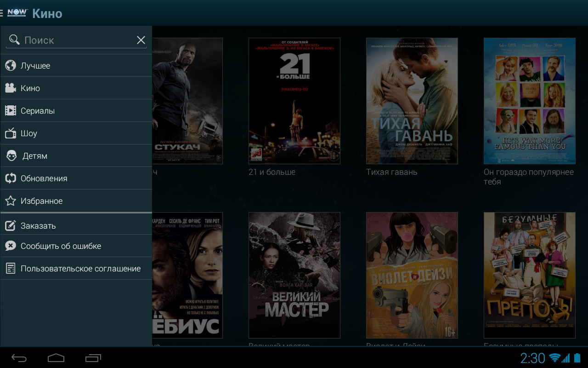Tap the NOW app logo
This screenshot has width=588, height=368.
pyautogui.click(x=17, y=12)
